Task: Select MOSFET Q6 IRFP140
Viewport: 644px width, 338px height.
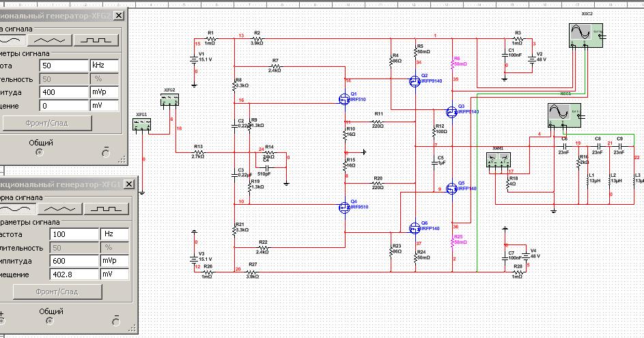Action: point(415,228)
